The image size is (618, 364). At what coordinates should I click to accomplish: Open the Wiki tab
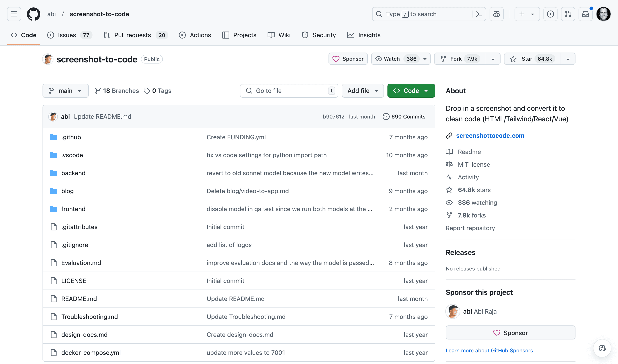(x=279, y=35)
